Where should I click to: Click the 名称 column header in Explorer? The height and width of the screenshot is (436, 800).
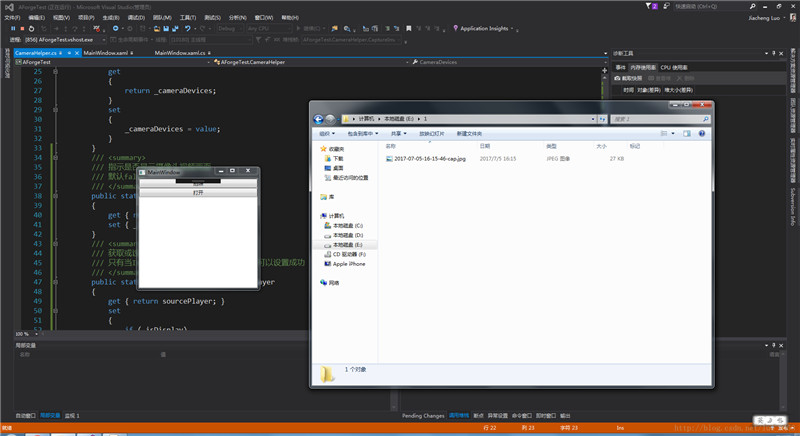[390, 146]
